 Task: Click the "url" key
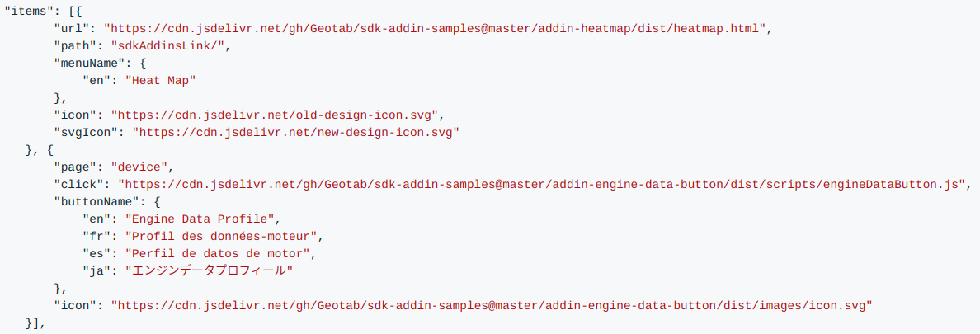[x=72, y=28]
